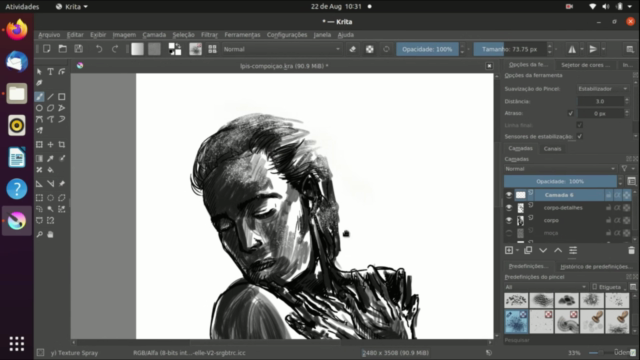Hide the Camada 6 layer
The width and height of the screenshot is (640, 360).
[x=509, y=195]
